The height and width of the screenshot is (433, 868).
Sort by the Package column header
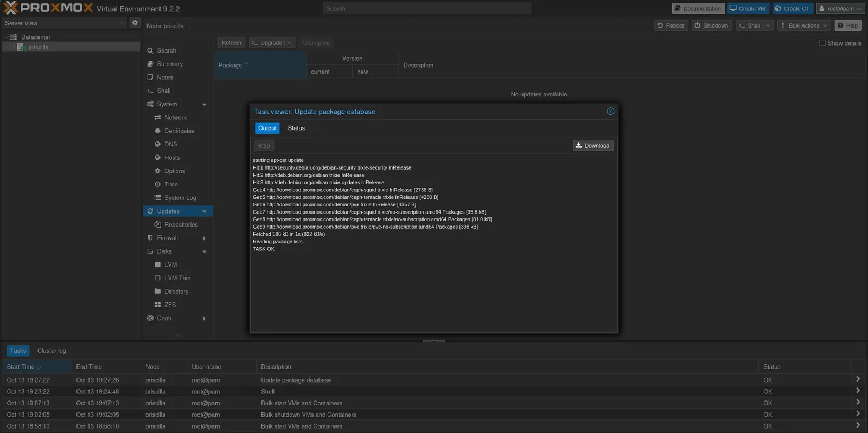(x=260, y=65)
